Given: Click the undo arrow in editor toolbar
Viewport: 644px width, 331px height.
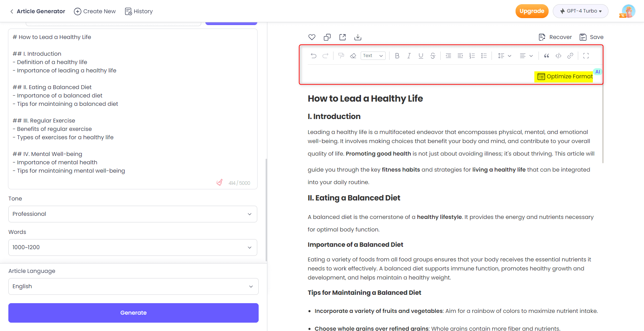Looking at the screenshot, I should (314, 56).
